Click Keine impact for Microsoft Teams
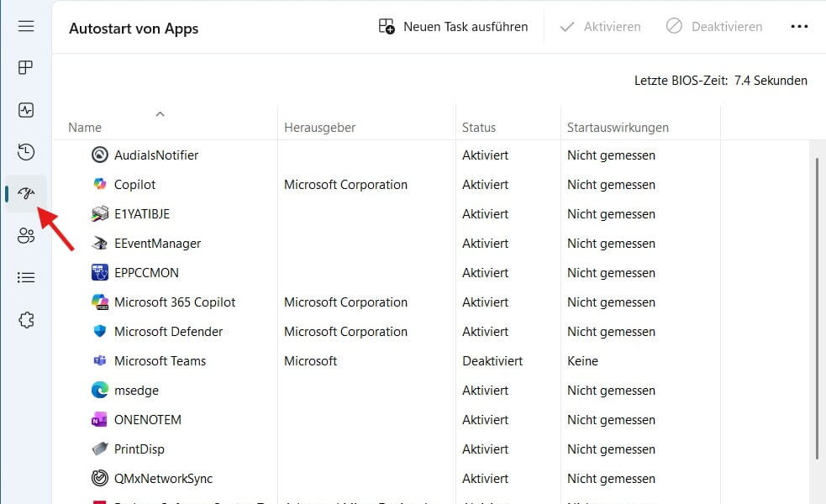The height and width of the screenshot is (504, 826). 582,360
